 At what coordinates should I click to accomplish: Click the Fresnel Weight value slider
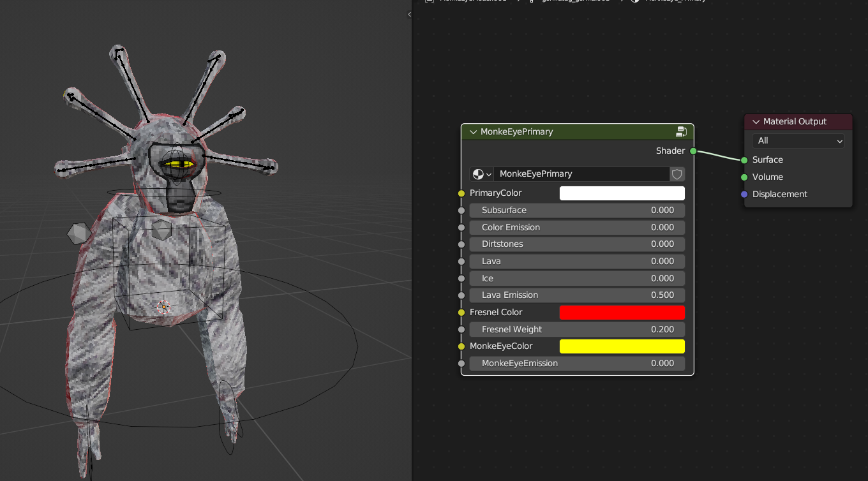click(x=576, y=329)
